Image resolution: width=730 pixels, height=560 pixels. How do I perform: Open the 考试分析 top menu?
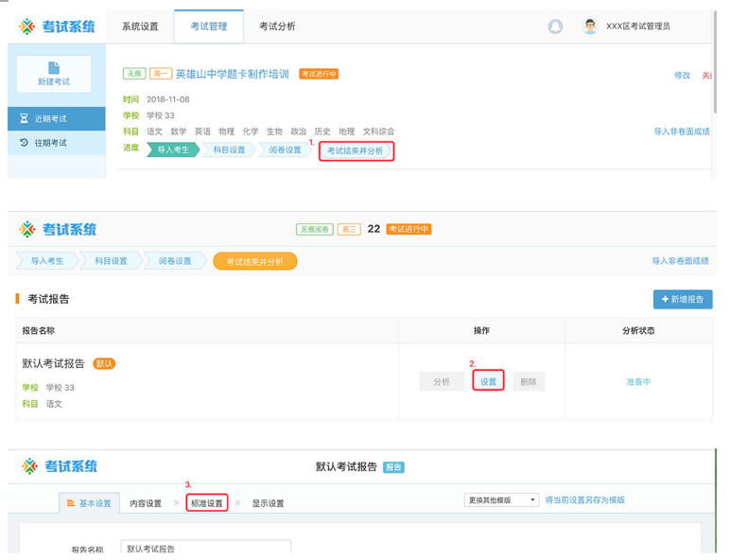coord(277,26)
